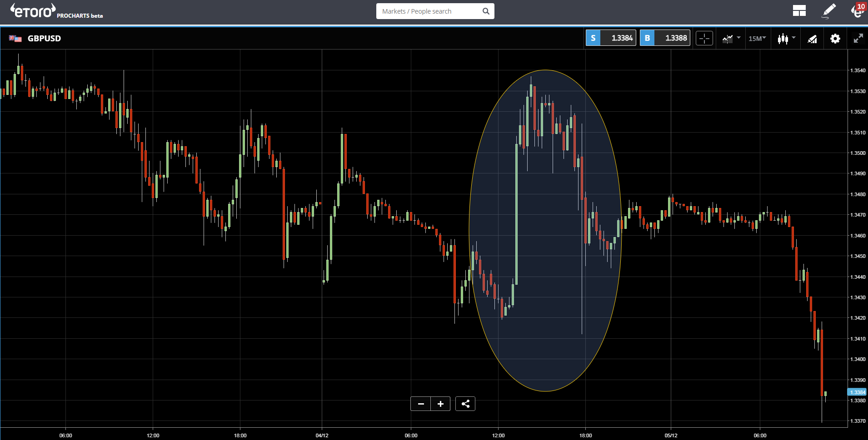
Task: Click the current price label 1.3384 on axis
Action: click(858, 392)
